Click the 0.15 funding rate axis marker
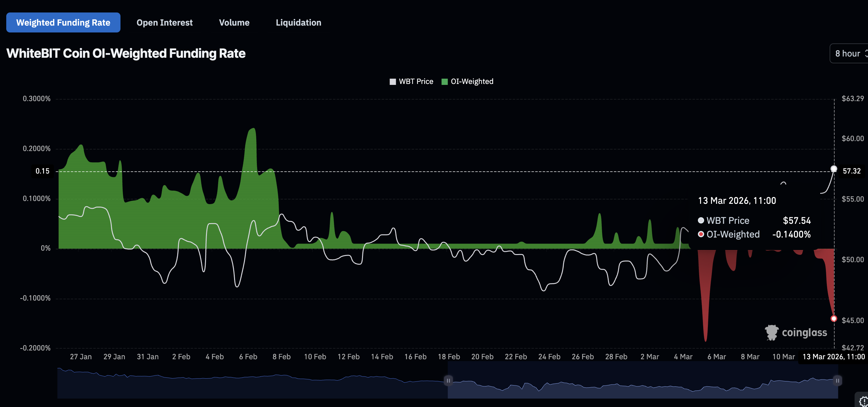 (x=42, y=171)
